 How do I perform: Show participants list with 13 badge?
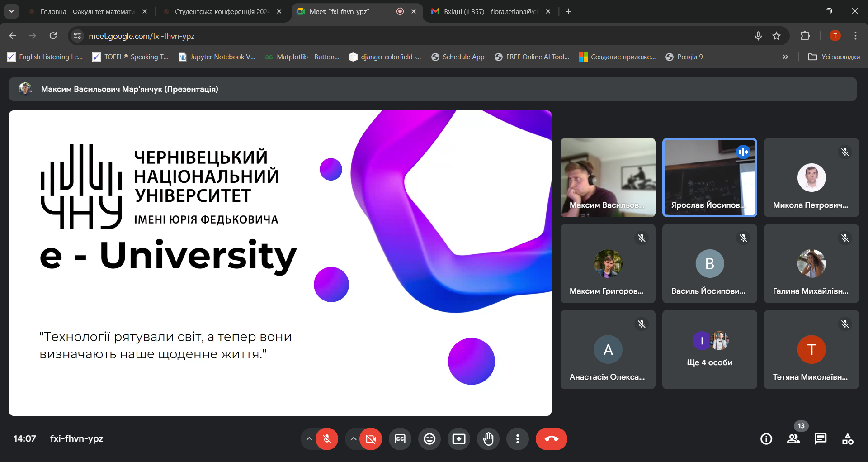[793, 439]
